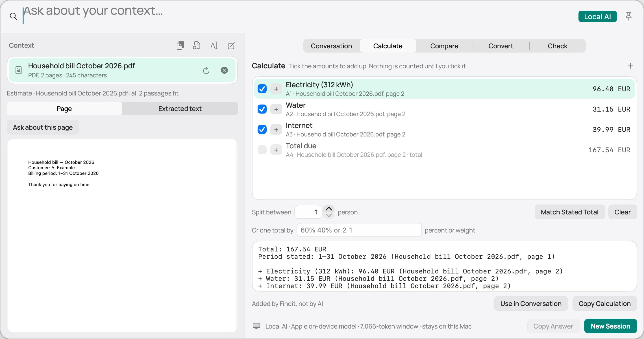Open the Compare tab

click(444, 46)
